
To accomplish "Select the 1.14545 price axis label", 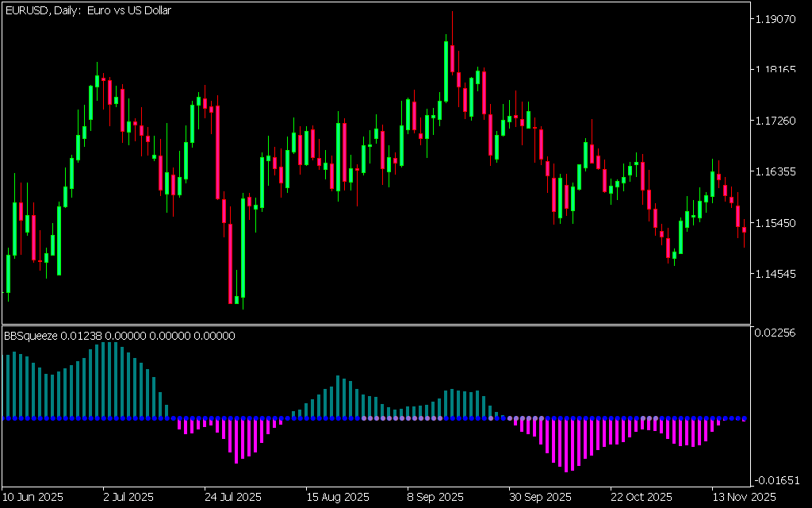I will (x=776, y=274).
